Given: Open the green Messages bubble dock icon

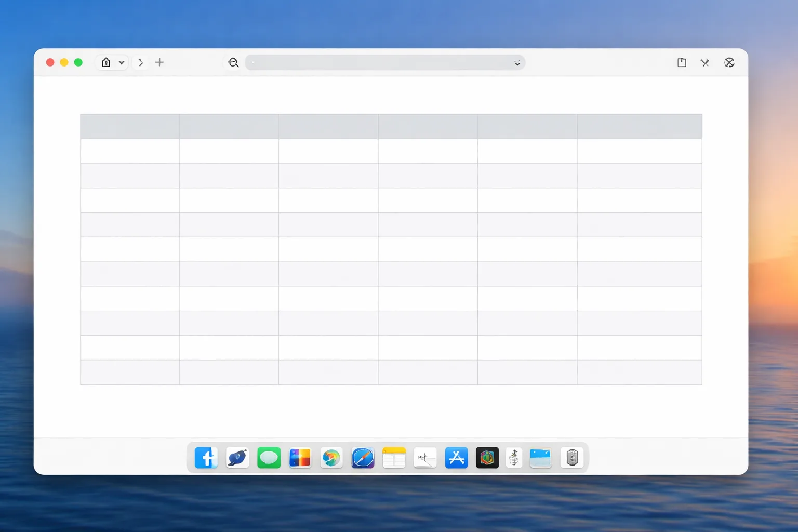Looking at the screenshot, I should 269,458.
